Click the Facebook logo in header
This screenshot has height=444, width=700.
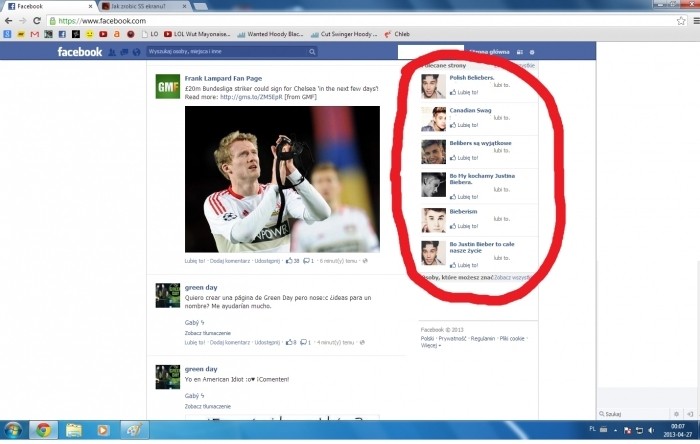[x=79, y=52]
